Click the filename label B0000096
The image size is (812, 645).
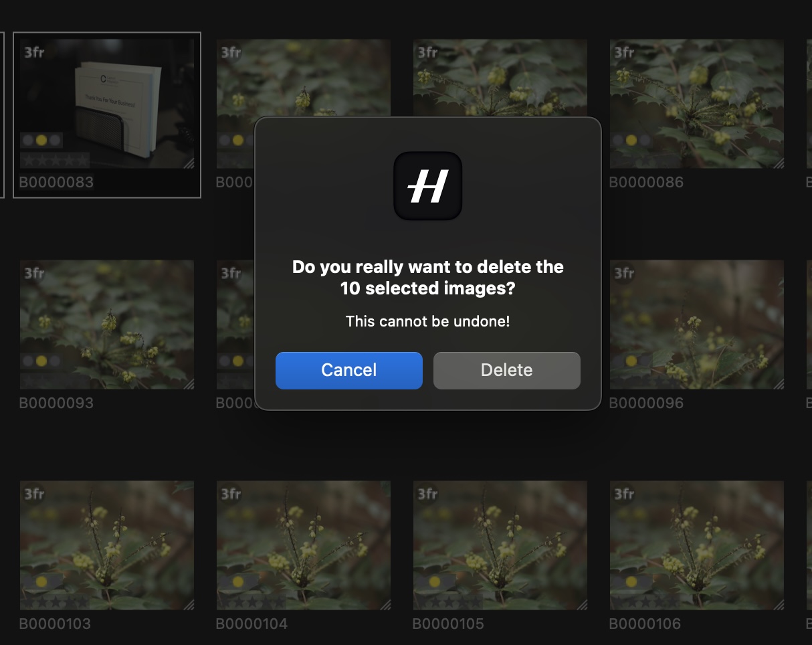click(646, 403)
